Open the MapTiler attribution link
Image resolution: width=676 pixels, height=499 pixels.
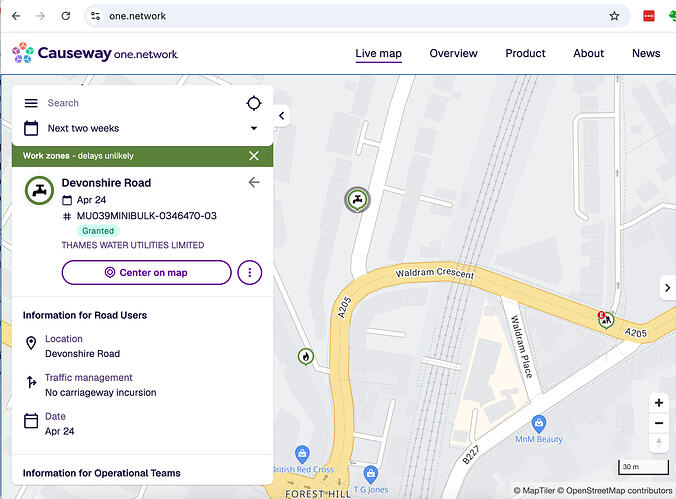534,490
